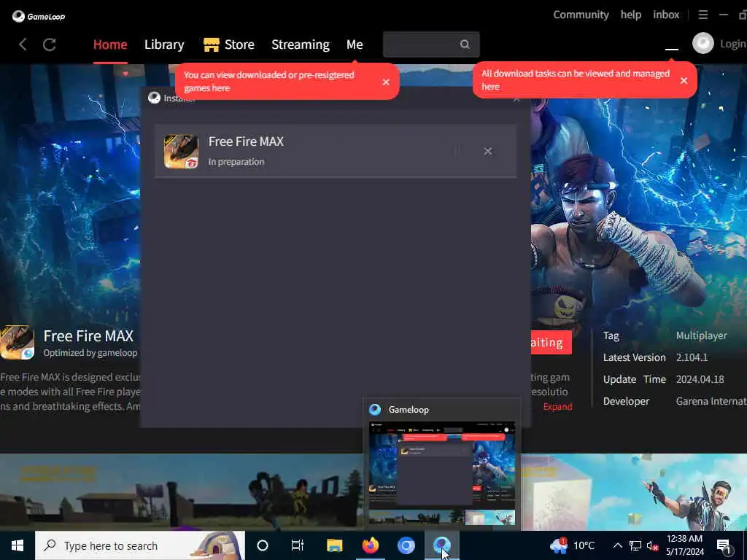The image size is (747, 560).
Task: Click the Windows taskbar search box
Action: pos(140,545)
